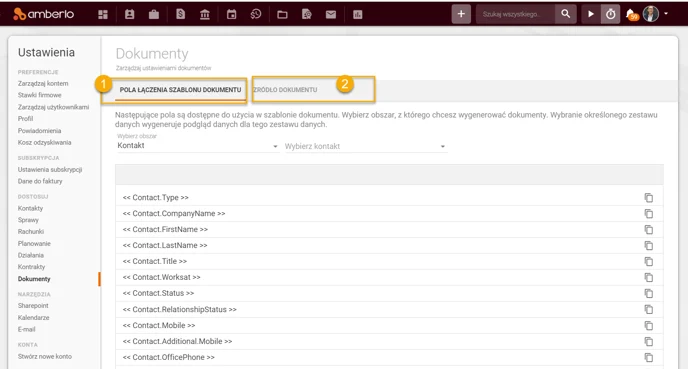This screenshot has width=688, height=369.
Task: Open the 'Wybierz kontakt' dropdown
Action: click(x=365, y=146)
